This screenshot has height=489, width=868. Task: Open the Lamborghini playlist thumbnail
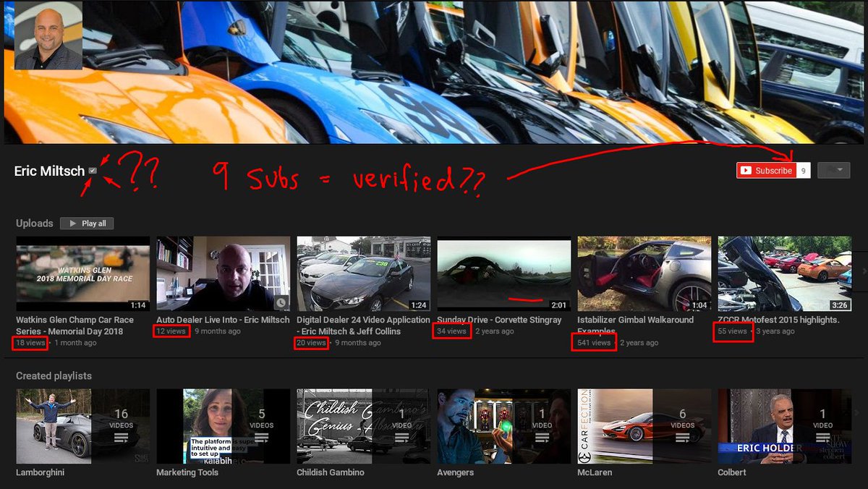pos(82,426)
